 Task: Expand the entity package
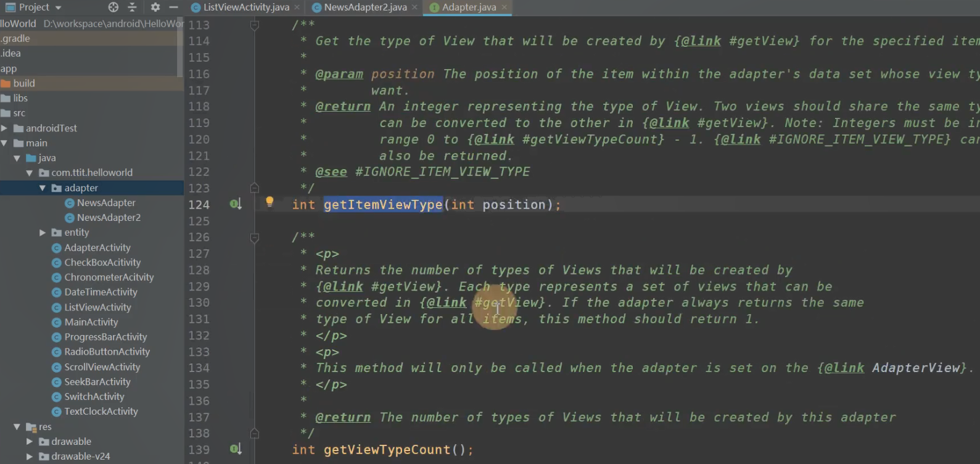pyautogui.click(x=42, y=233)
